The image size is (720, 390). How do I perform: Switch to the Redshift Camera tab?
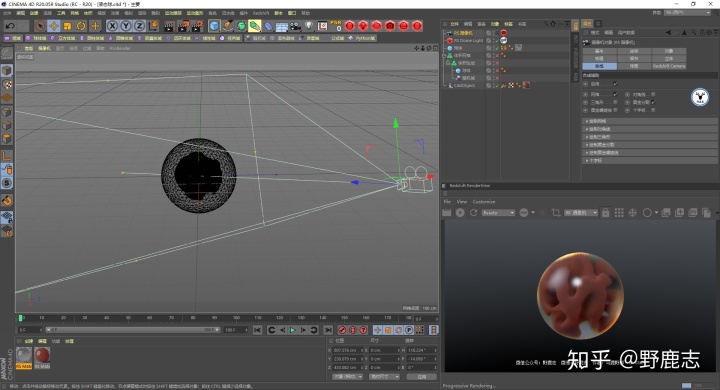click(x=669, y=66)
